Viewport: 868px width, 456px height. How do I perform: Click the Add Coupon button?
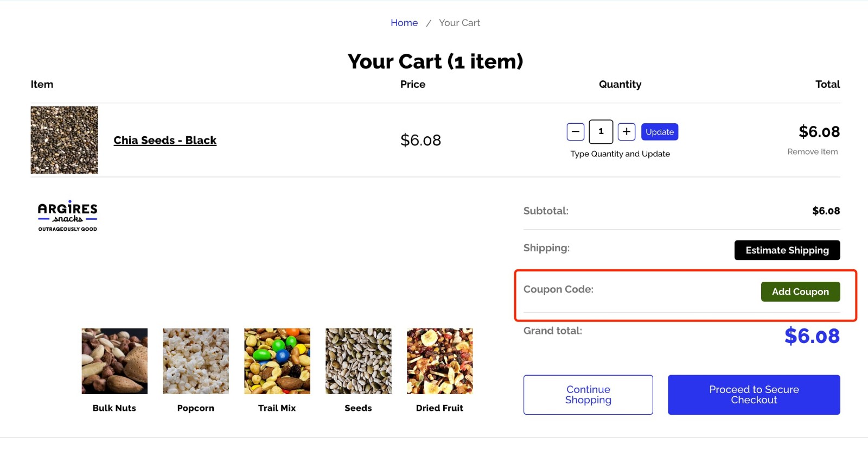click(800, 292)
